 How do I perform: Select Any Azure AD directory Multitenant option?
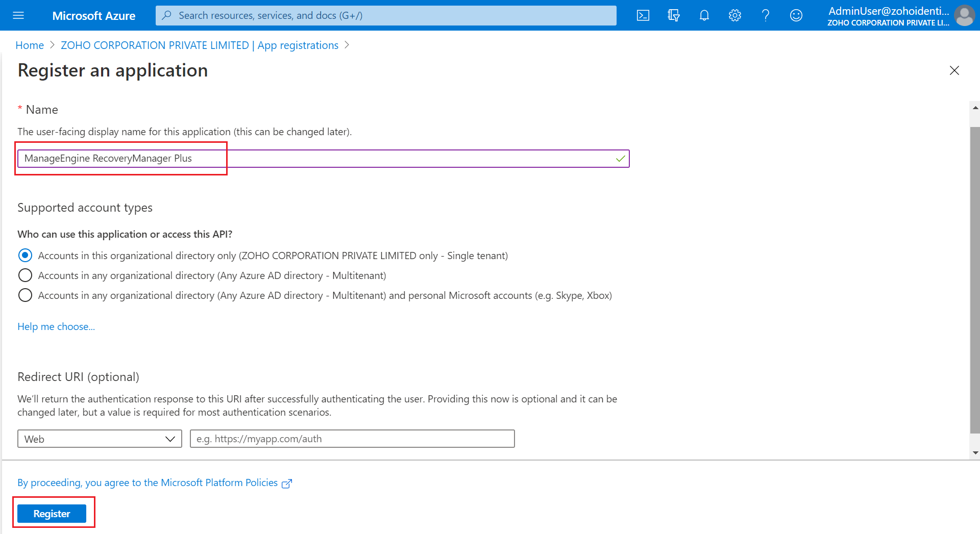(25, 275)
